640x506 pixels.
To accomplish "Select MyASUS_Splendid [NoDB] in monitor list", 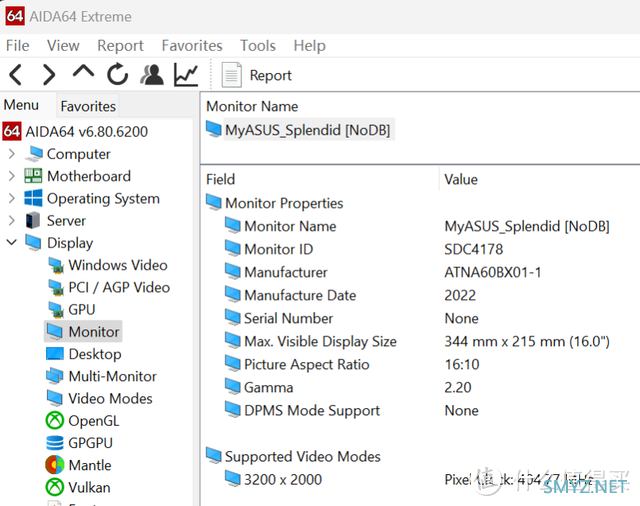I will click(x=300, y=130).
